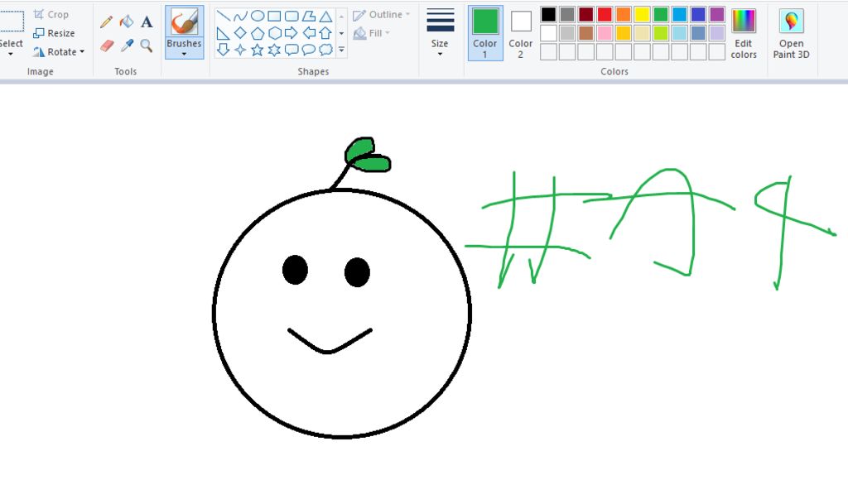This screenshot has height=504, width=848.
Task: Choose the Right arrow shape
Action: 291,33
